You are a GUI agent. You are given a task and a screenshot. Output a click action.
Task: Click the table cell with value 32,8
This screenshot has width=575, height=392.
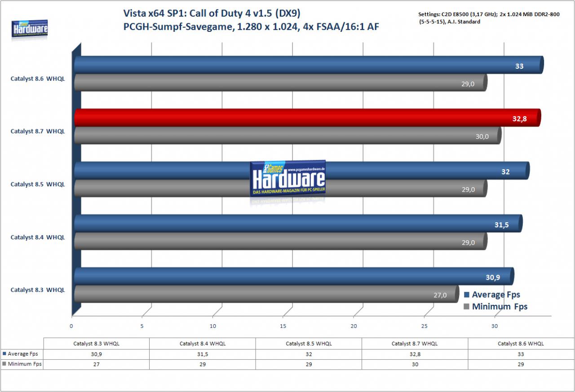click(x=415, y=354)
